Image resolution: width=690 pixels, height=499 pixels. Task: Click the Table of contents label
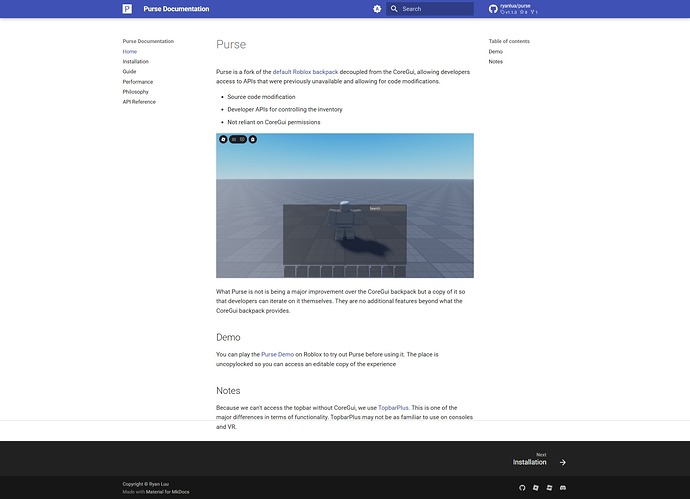[509, 41]
